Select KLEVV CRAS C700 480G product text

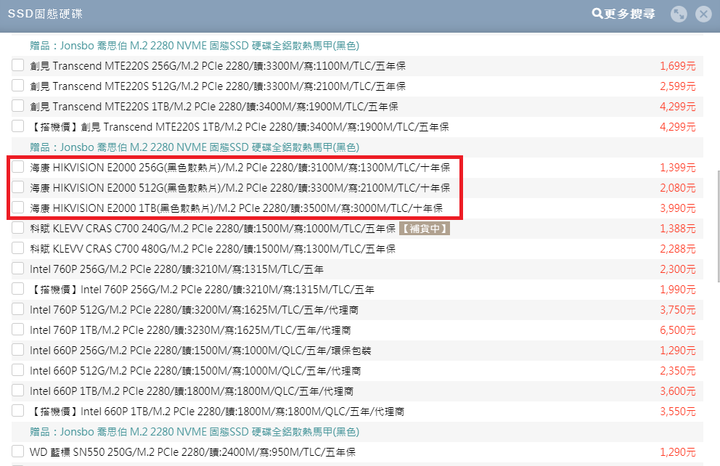coord(213,249)
